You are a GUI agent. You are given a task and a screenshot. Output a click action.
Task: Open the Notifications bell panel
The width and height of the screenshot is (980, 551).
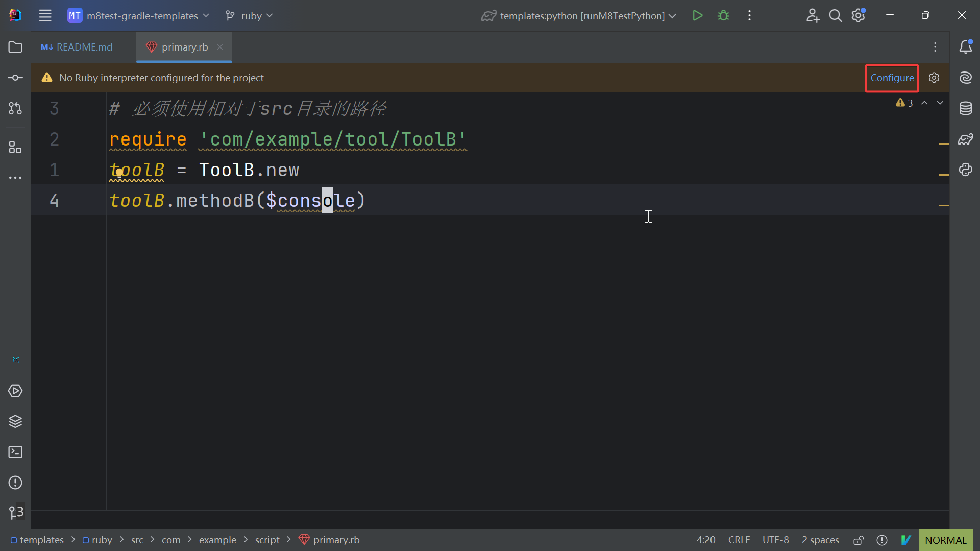tap(965, 47)
